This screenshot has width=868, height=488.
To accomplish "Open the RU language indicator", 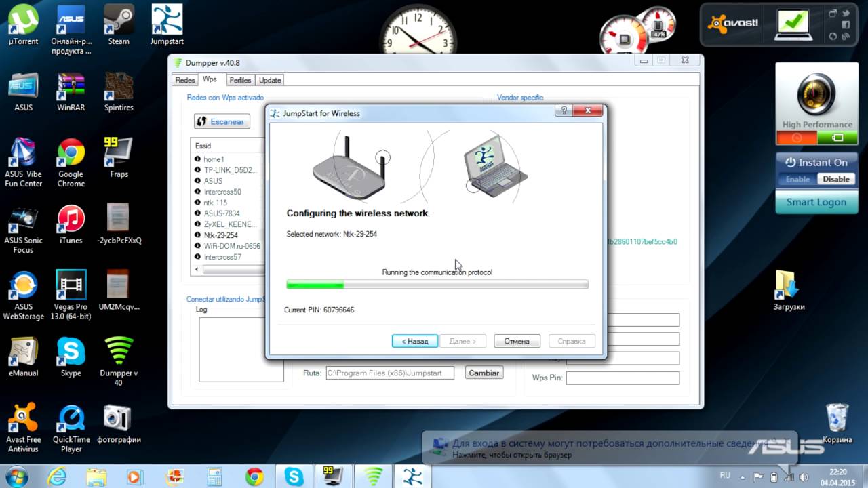I will pyautogui.click(x=725, y=476).
